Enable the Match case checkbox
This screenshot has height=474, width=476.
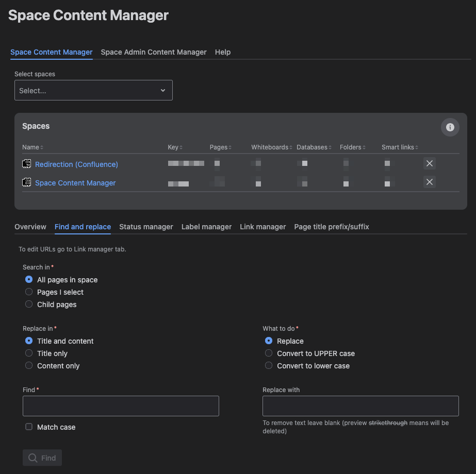[x=29, y=427]
